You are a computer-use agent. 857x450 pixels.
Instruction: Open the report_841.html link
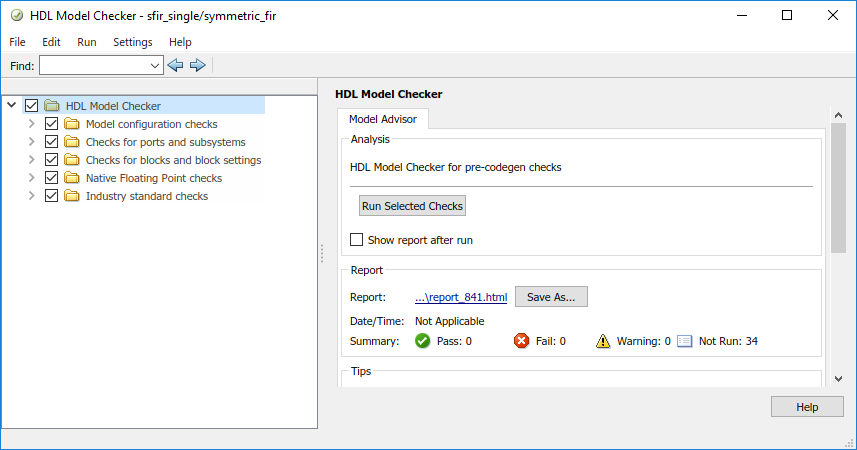[x=461, y=297]
